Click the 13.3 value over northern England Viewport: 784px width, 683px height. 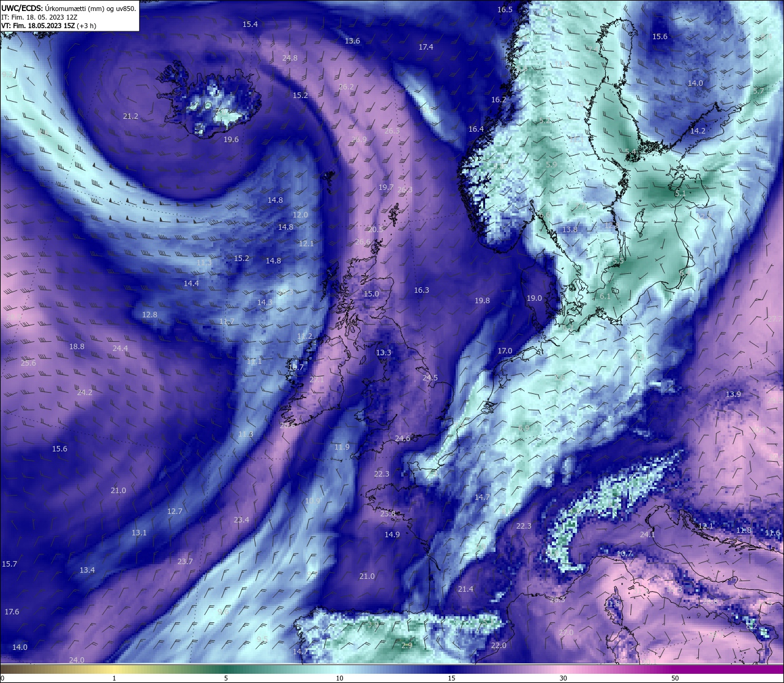383,353
